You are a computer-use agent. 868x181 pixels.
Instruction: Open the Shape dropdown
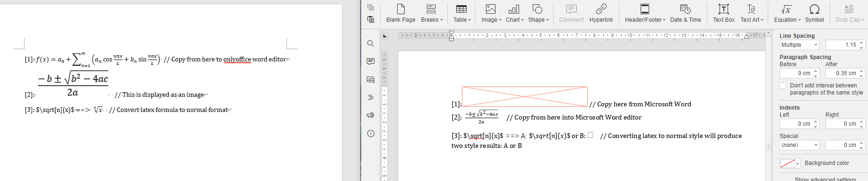pos(538,13)
